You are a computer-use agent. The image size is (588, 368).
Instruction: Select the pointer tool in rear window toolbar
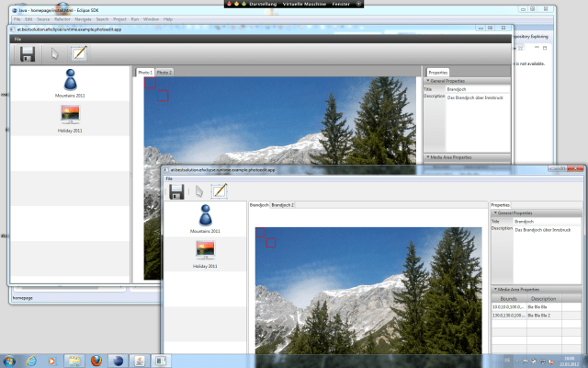tap(54, 53)
